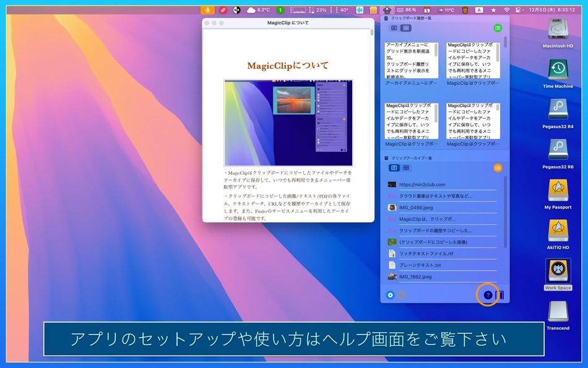Select the archive row クリップボードの履歴やコピーした…

[x=442, y=230]
